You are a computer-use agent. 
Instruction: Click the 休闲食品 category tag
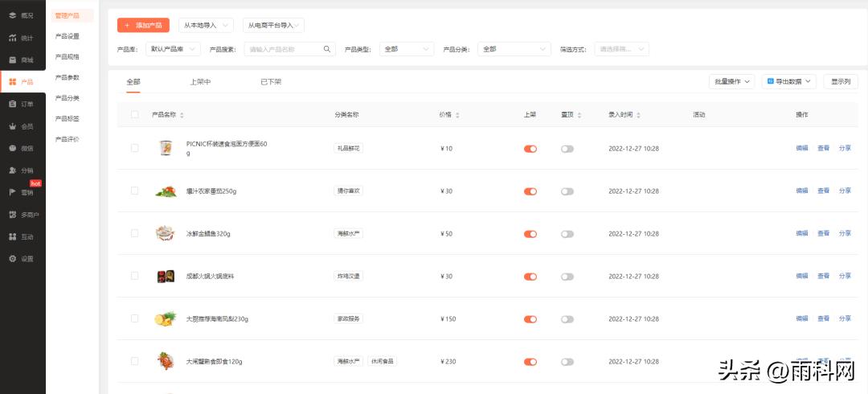[382, 361]
